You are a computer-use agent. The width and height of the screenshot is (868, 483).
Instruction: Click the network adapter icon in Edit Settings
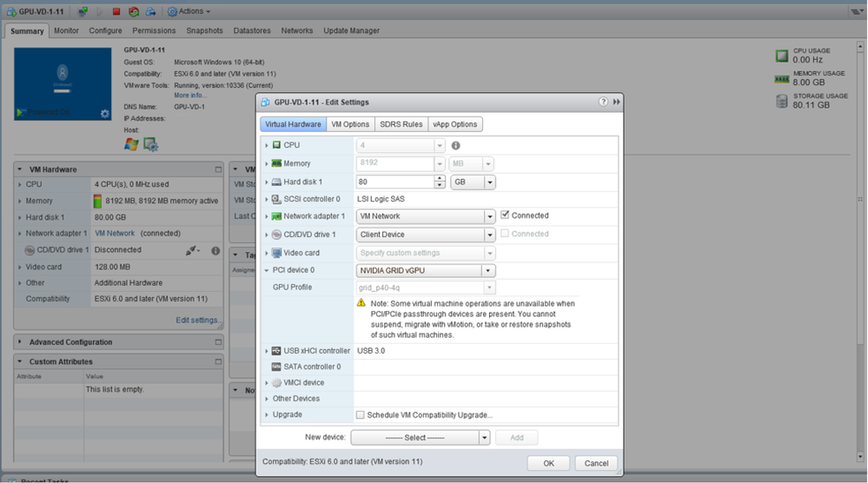276,216
